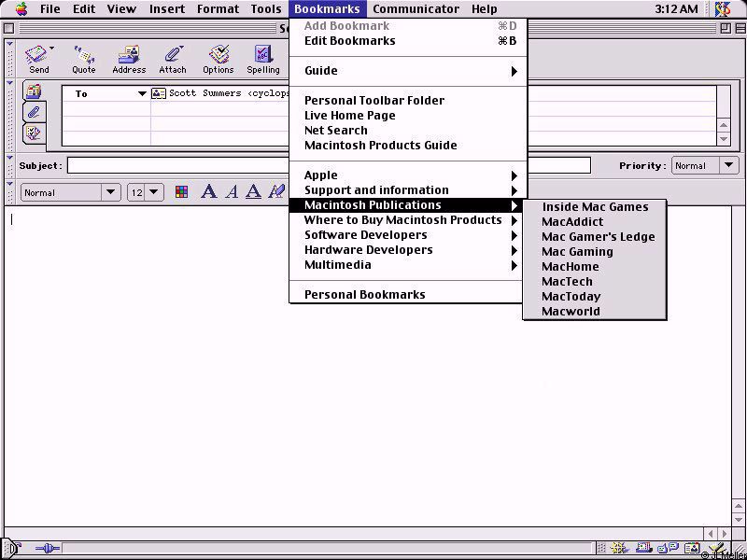The image size is (747, 560).
Task: Open the To recipient type dropdown
Action: click(142, 94)
